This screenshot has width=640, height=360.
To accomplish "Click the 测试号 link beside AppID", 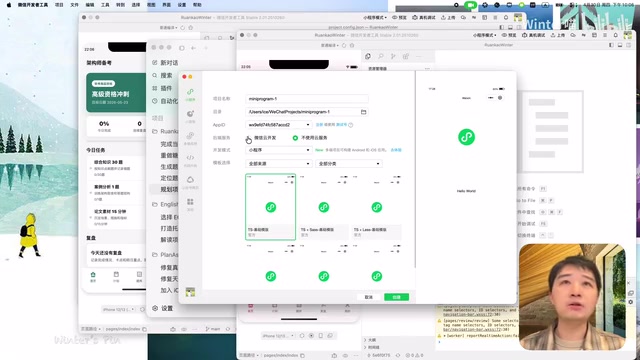I will click(341, 125).
